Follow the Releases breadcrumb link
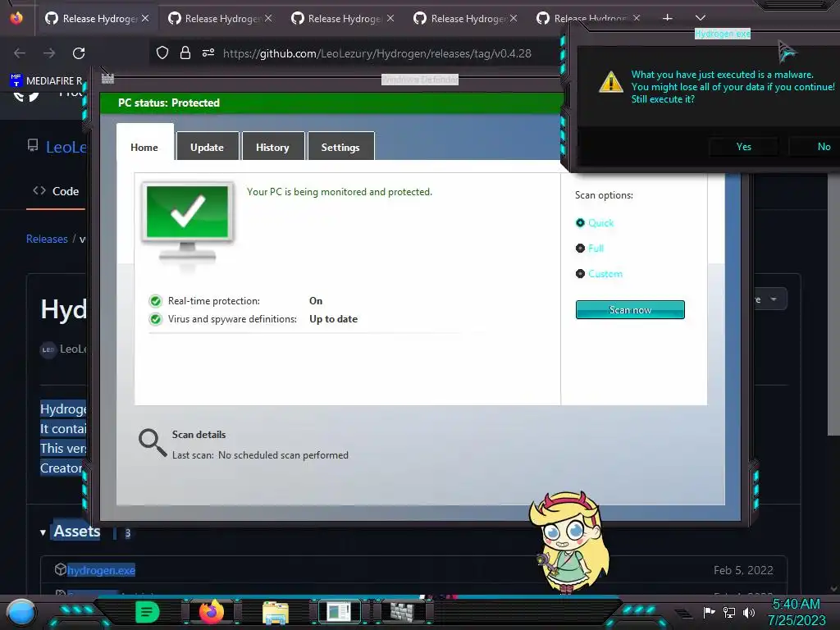840x630 pixels. pos(47,239)
